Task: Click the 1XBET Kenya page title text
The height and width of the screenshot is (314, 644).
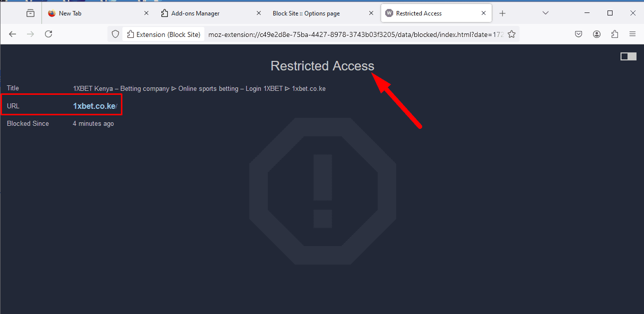Action: [199, 89]
